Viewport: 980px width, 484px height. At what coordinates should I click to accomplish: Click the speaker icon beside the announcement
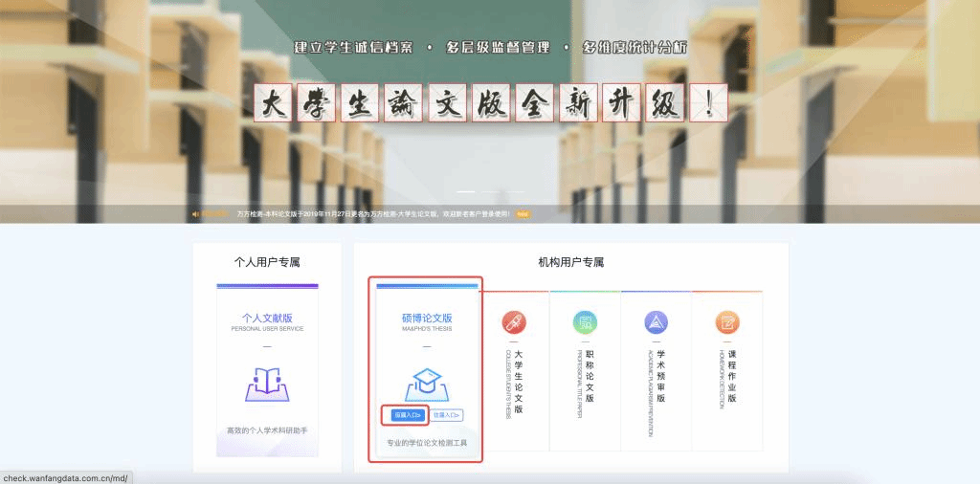coord(196,214)
